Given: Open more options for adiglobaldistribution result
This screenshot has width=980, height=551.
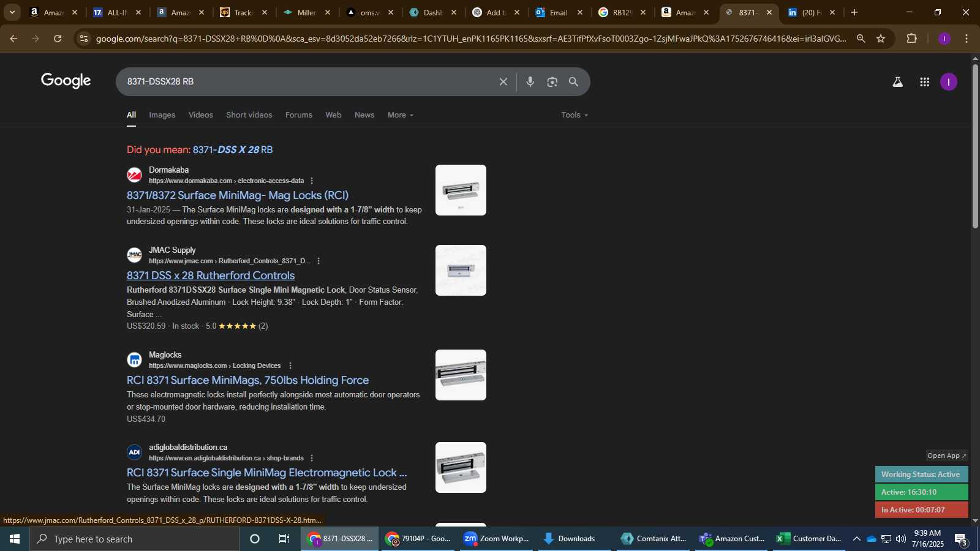Looking at the screenshot, I should tap(312, 458).
